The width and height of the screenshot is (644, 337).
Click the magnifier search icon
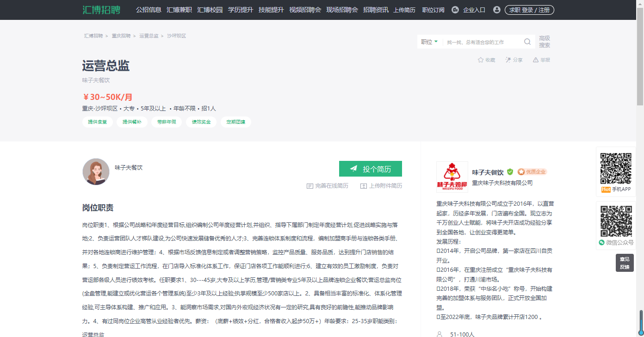click(527, 42)
